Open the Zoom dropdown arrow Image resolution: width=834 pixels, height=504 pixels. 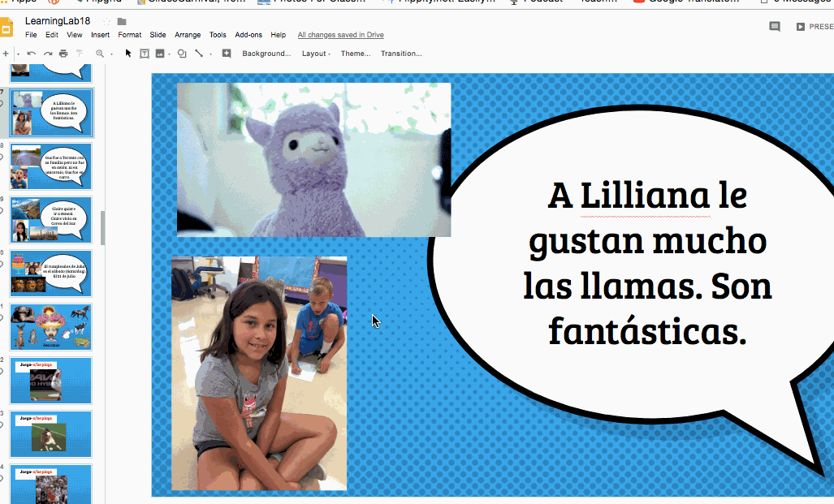(111, 54)
